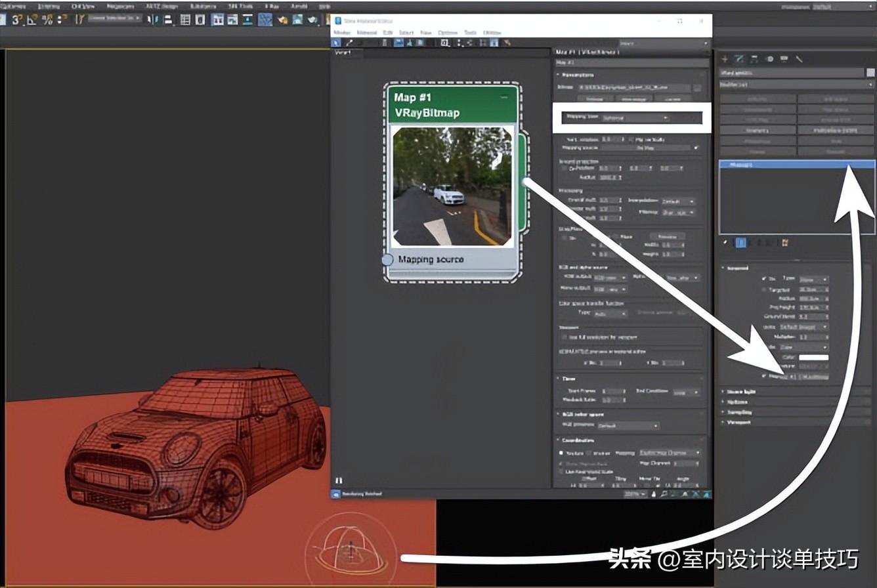Viewport: 877px width, 588px height.
Task: Open the Interpolation dropdown set to Default
Action: point(679,201)
